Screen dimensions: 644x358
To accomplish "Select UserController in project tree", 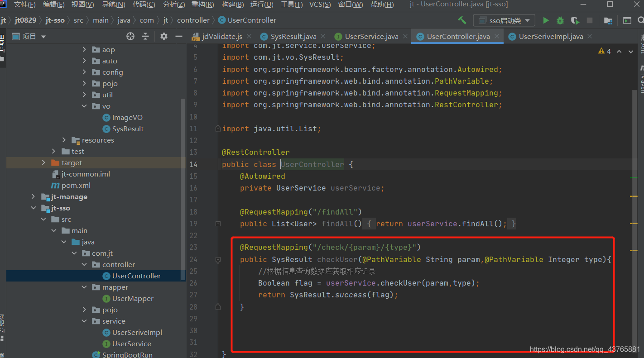I will (136, 276).
